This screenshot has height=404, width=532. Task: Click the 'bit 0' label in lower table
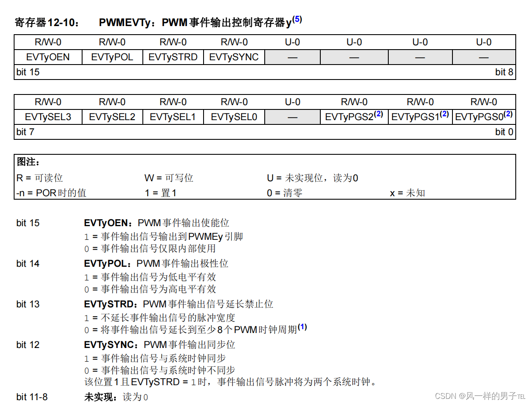[x=504, y=132]
